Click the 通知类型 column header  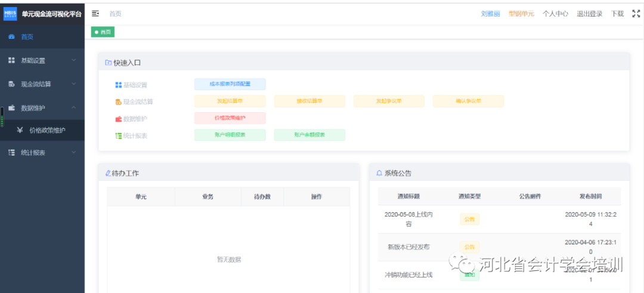coord(469,196)
